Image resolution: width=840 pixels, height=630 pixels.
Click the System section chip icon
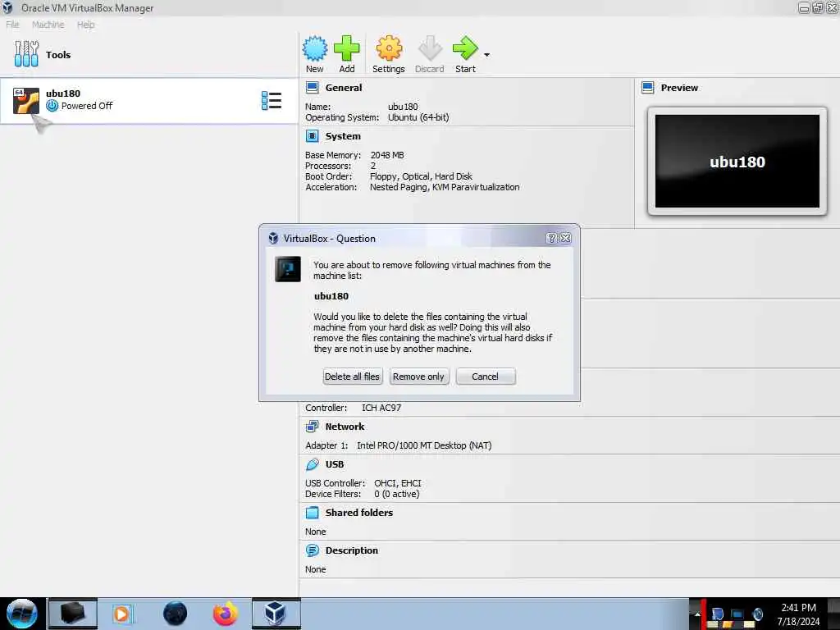313,136
